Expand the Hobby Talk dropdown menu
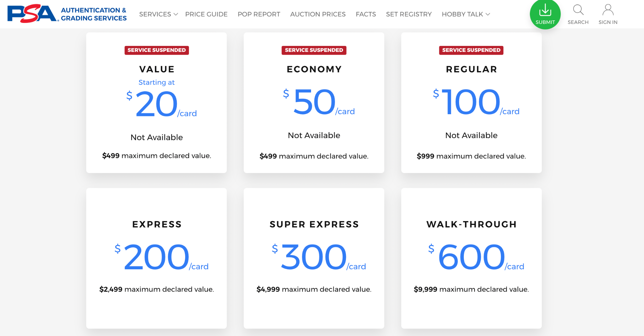Image resolution: width=644 pixels, height=336 pixels. click(466, 14)
